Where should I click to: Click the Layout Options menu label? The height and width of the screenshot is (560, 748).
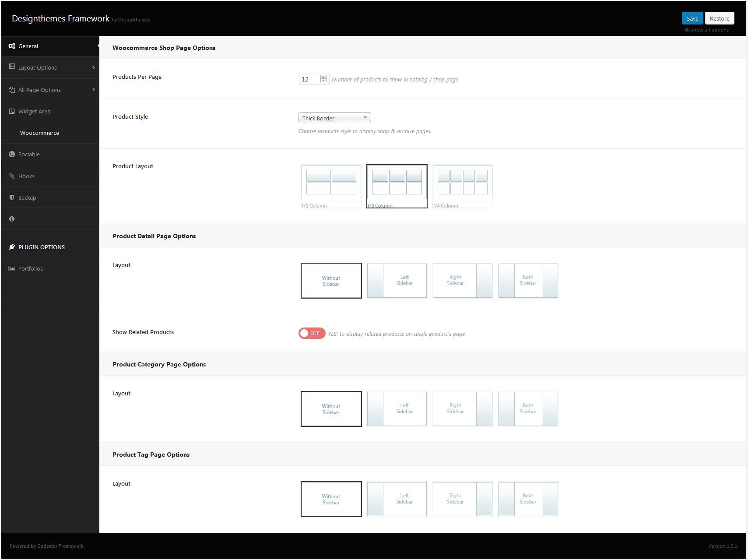coord(38,67)
